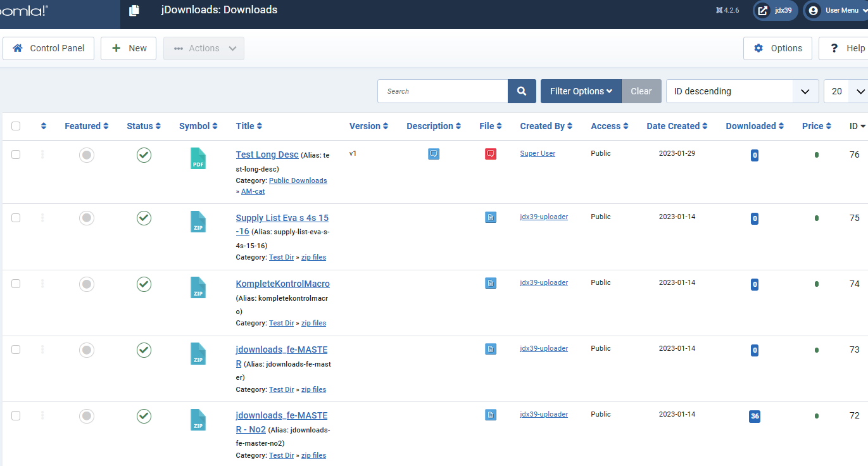Click the ZIP symbol for Supply List Eva
The width and height of the screenshot is (868, 466).
pyautogui.click(x=198, y=222)
